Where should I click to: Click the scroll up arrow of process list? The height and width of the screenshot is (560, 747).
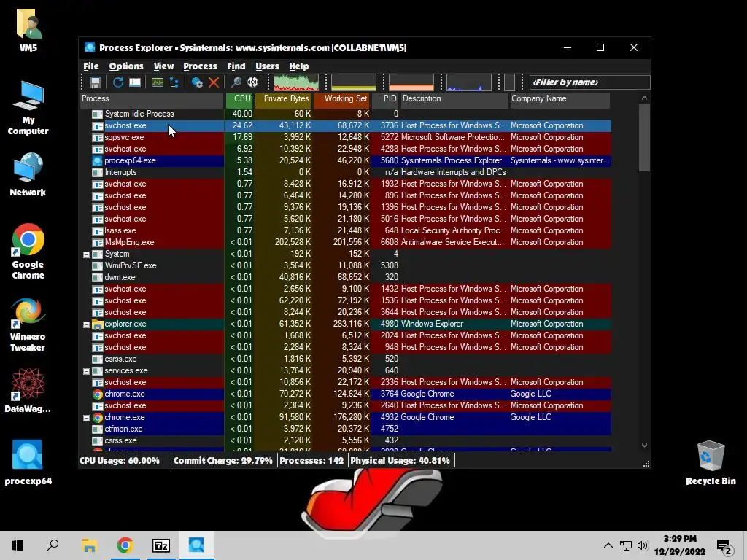click(x=644, y=98)
